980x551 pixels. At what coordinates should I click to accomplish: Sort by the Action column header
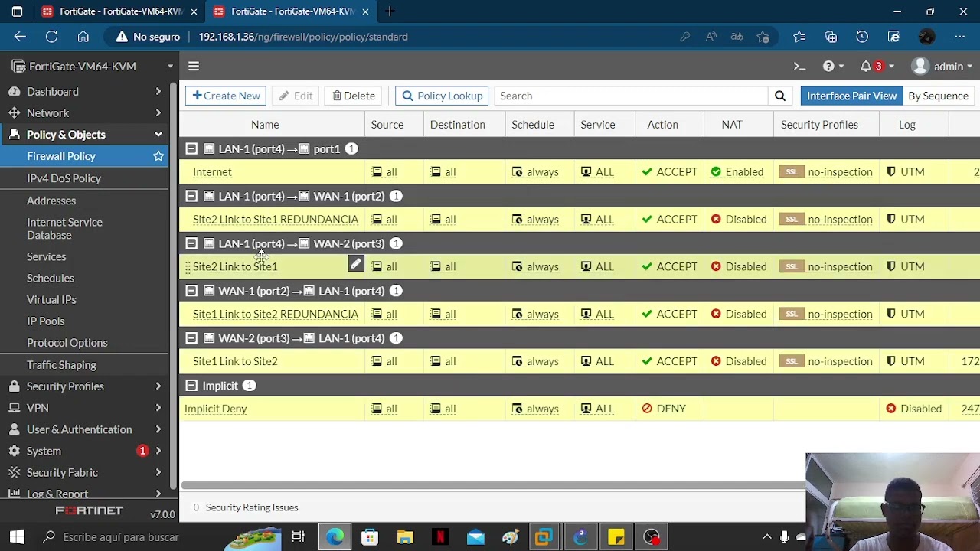(x=663, y=125)
